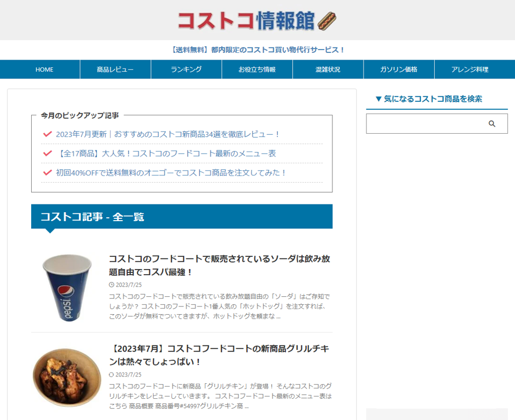
Task: Click the clock icon on soda article
Action: (111, 285)
